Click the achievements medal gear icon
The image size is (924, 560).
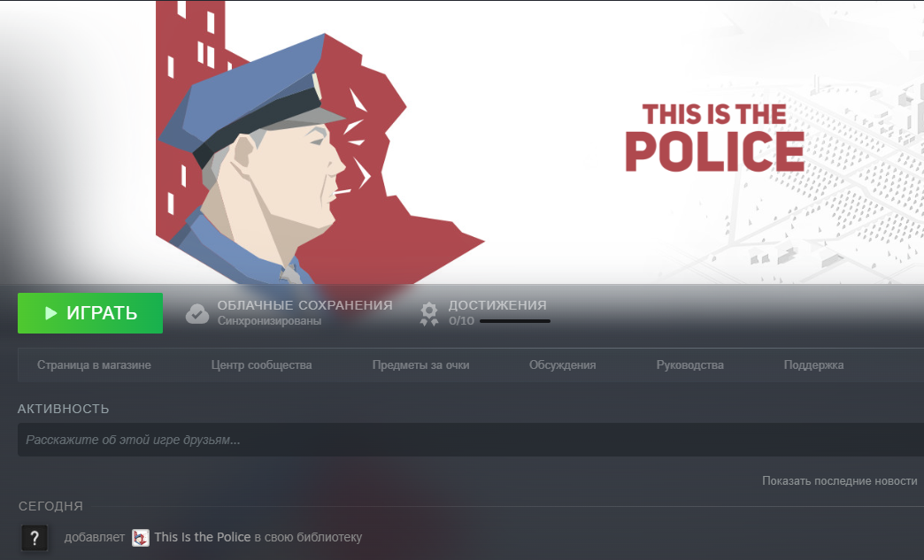pyautogui.click(x=429, y=313)
